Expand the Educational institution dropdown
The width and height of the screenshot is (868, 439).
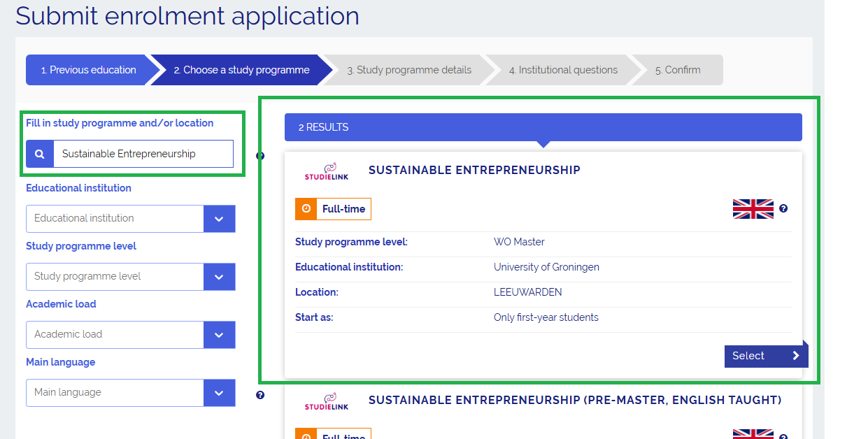coord(219,219)
